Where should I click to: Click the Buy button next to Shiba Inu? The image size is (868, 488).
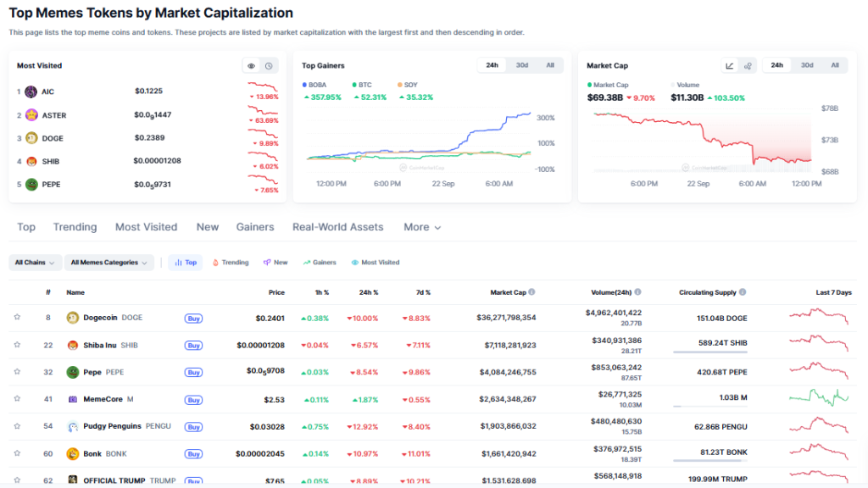pyautogui.click(x=193, y=345)
